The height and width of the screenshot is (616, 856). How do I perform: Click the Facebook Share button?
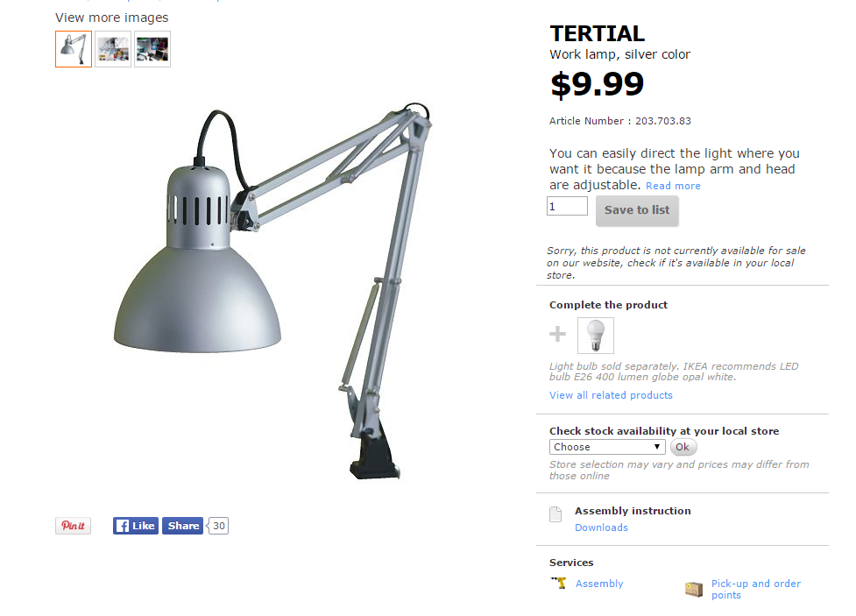(x=182, y=526)
